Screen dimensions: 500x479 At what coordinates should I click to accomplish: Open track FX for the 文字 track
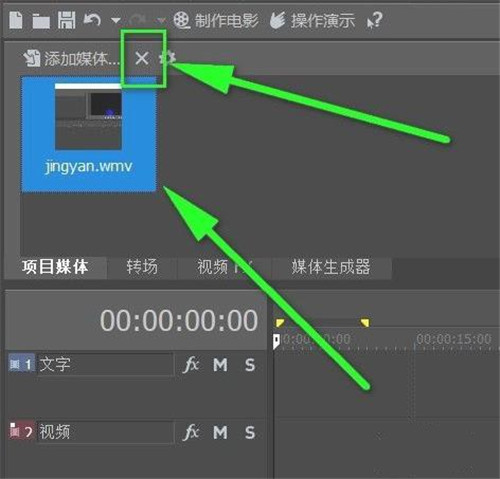point(191,364)
